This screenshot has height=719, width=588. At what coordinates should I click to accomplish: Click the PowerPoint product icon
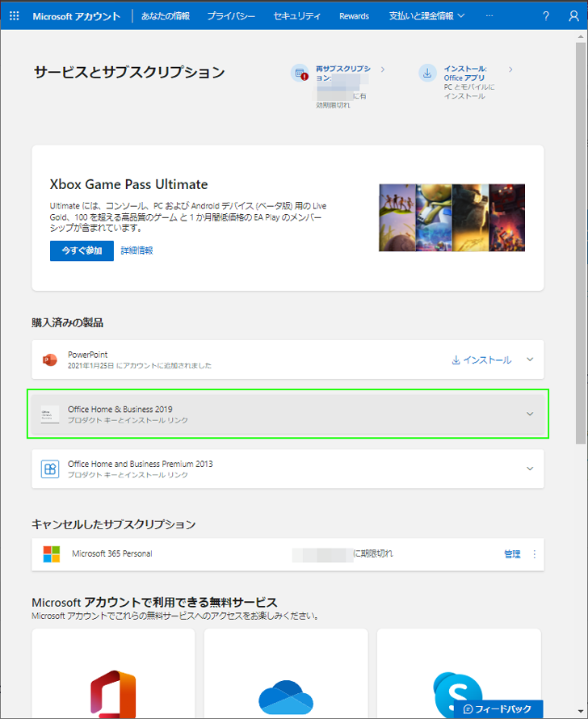coord(50,360)
